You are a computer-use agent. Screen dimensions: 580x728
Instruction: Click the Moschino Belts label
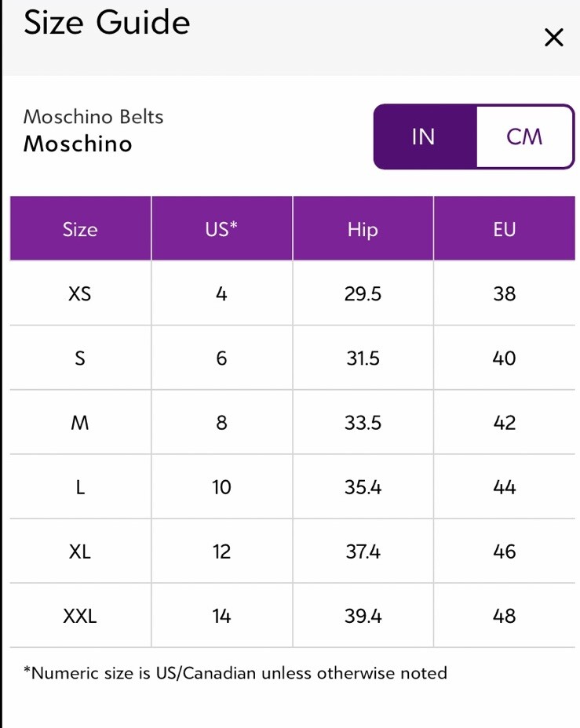point(93,117)
